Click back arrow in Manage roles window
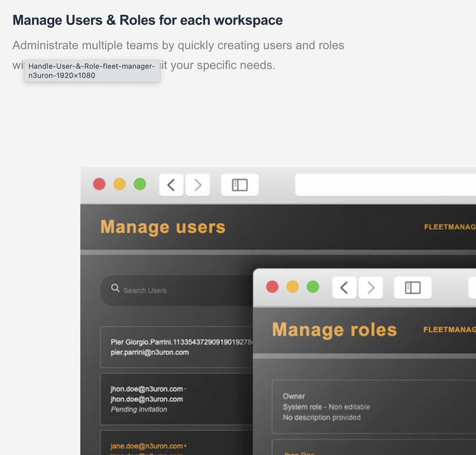The image size is (476, 455). (x=344, y=287)
